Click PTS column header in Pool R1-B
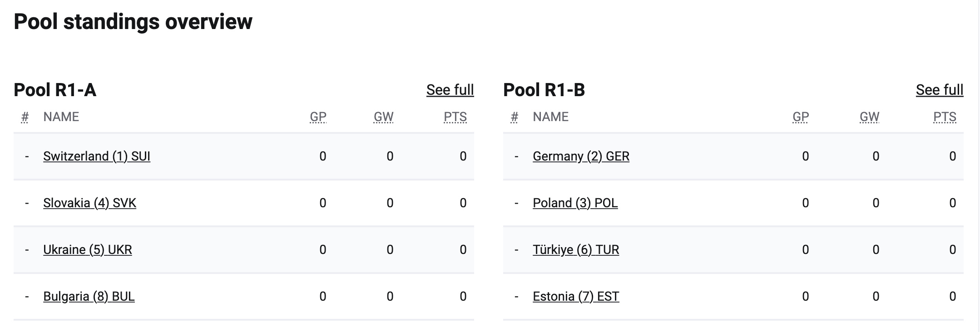This screenshot has width=980, height=332. click(x=945, y=117)
